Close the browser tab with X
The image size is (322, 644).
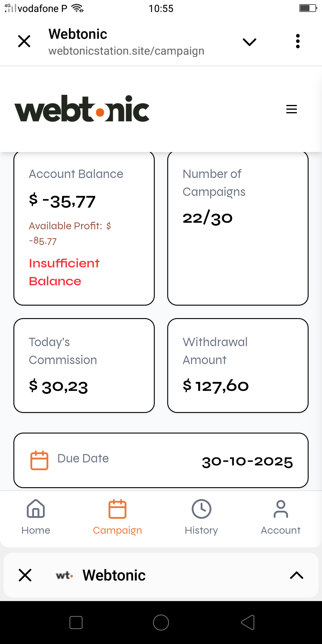24,41
